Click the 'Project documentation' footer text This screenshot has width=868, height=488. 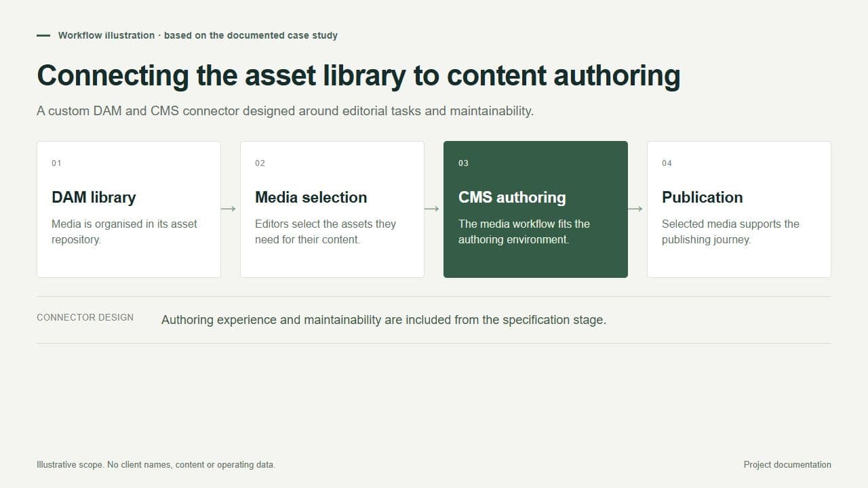pyautogui.click(x=787, y=465)
